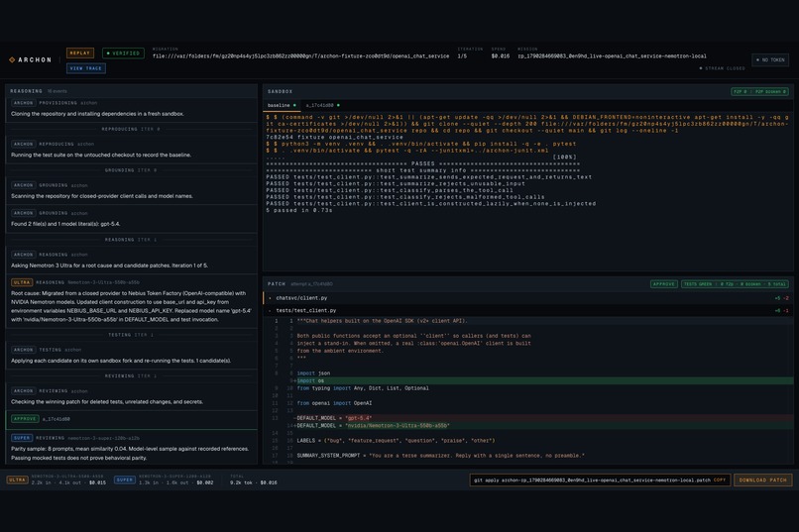Click the 'Cloning the repository' event text
The height and width of the screenshot is (532, 799).
point(97,114)
